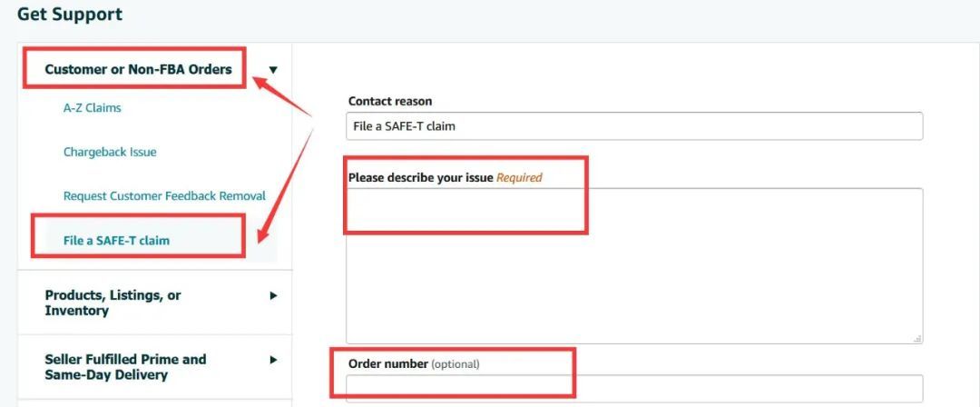
Task: Go to Chargeback Issue
Action: (x=110, y=152)
